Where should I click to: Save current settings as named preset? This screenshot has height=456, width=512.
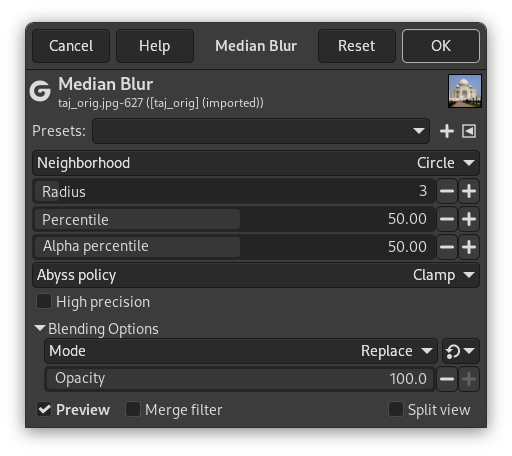click(447, 131)
